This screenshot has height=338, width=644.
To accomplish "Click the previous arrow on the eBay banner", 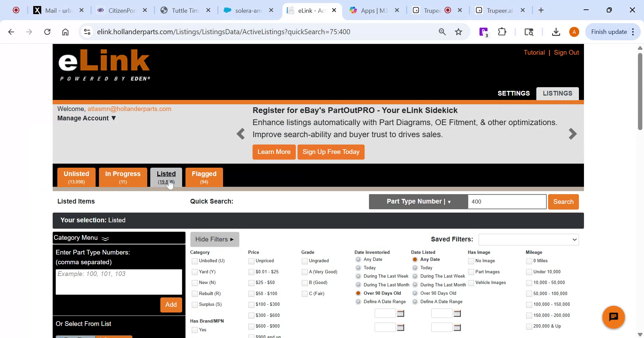I will (x=241, y=134).
